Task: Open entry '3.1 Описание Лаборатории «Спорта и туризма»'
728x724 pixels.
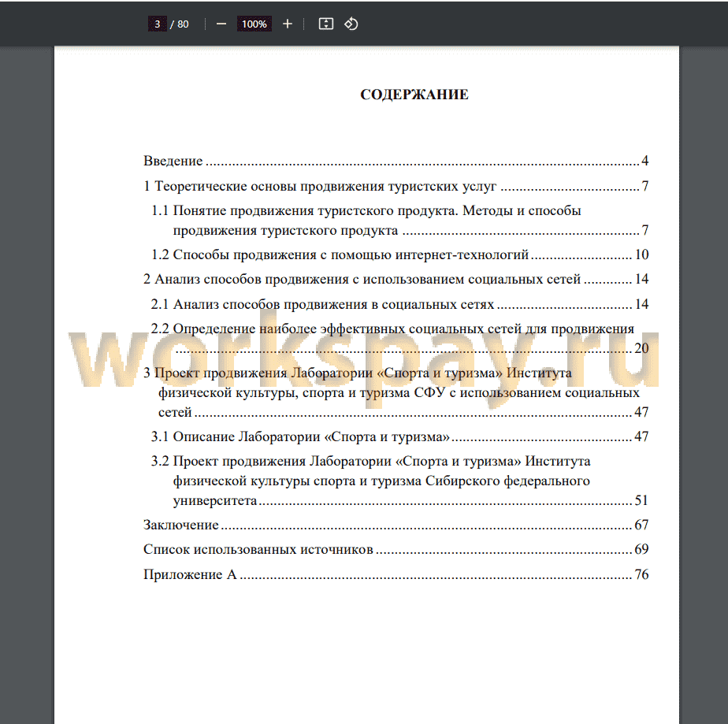Action: pos(399,436)
